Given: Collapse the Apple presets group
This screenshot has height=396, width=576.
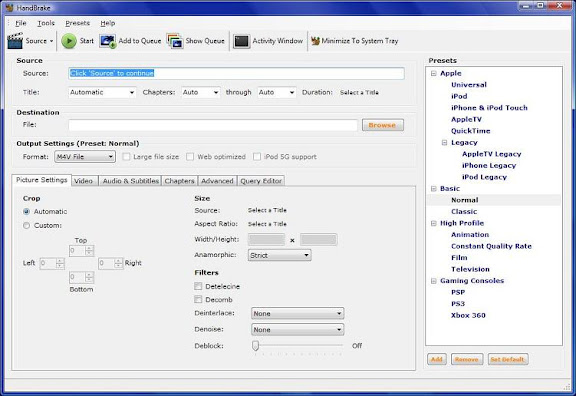Looking at the screenshot, I should (x=434, y=73).
